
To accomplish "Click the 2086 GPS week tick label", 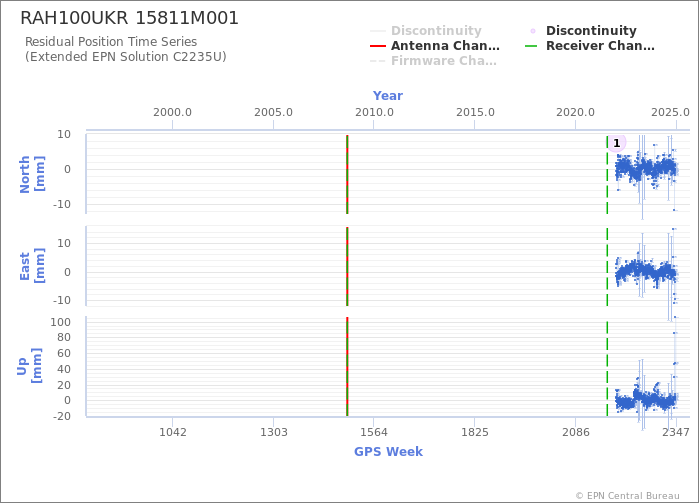I will 575,432.
